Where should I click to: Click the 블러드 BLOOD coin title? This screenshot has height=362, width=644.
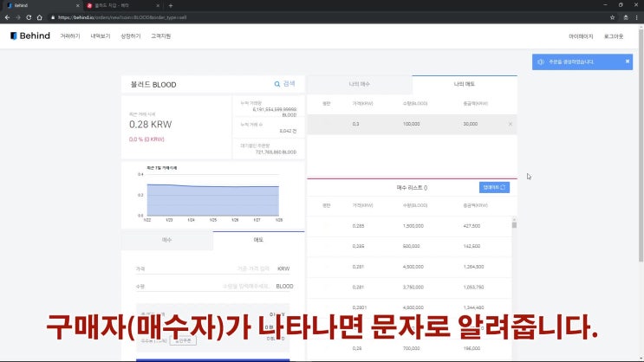(153, 85)
